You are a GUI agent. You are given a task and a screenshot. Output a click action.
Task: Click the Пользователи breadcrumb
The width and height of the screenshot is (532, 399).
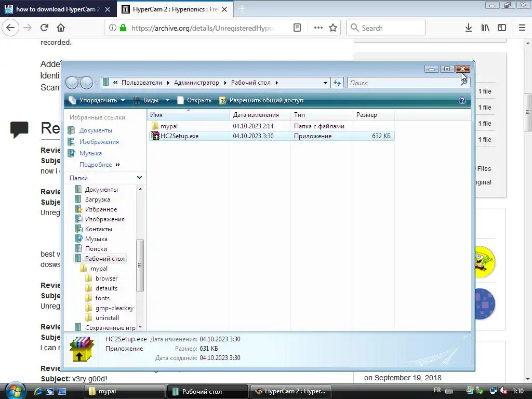point(142,83)
